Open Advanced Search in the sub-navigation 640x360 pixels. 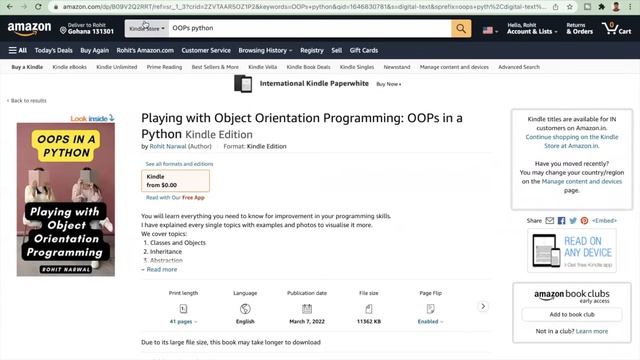519,67
